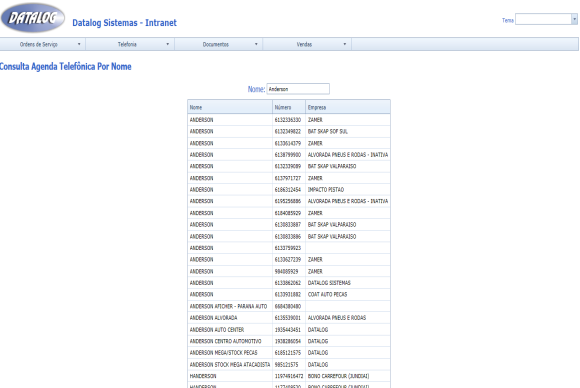This screenshot has height=388, width=580.
Task: Select the number 6132336330 cell
Action: [x=289, y=120]
